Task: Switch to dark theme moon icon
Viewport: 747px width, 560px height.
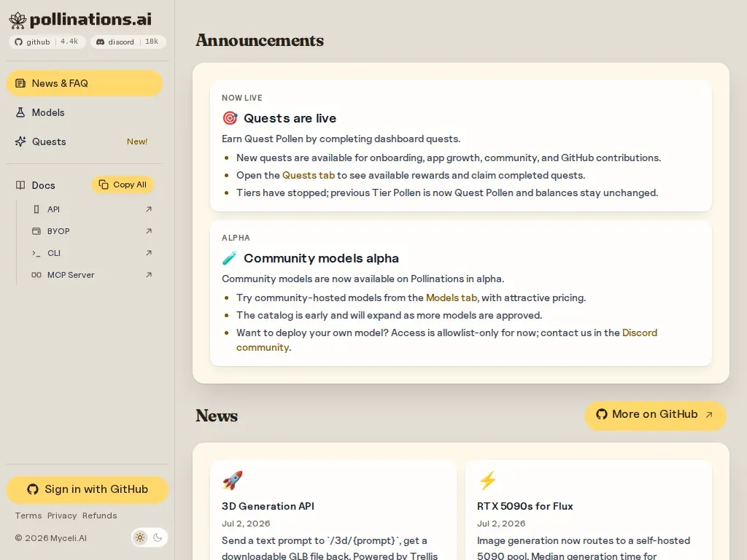Action: 158,537
